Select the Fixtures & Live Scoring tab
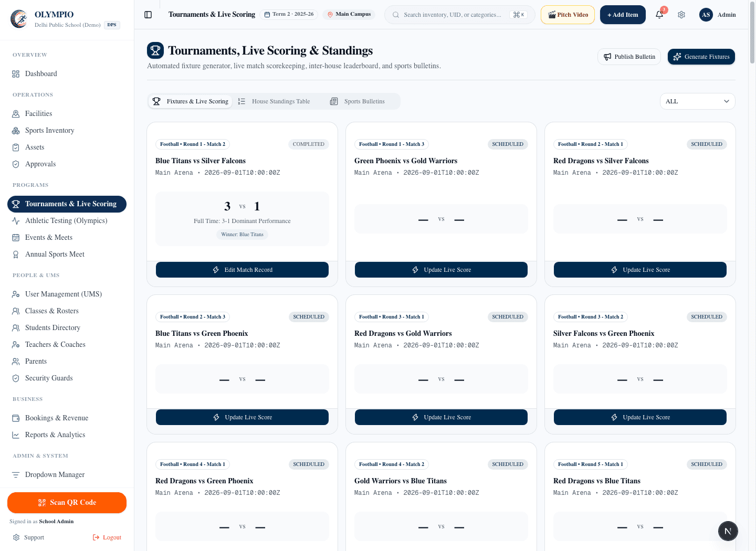The width and height of the screenshot is (756, 551). tap(191, 101)
